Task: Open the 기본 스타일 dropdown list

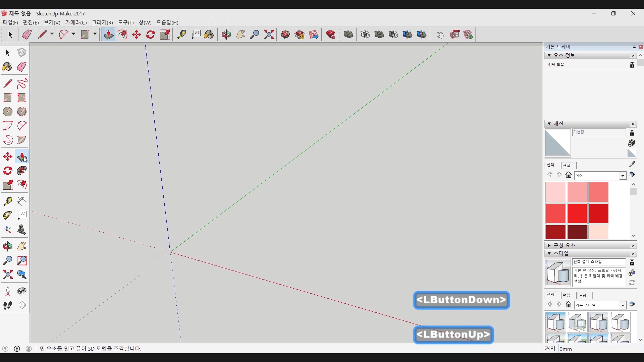Action: click(623, 305)
